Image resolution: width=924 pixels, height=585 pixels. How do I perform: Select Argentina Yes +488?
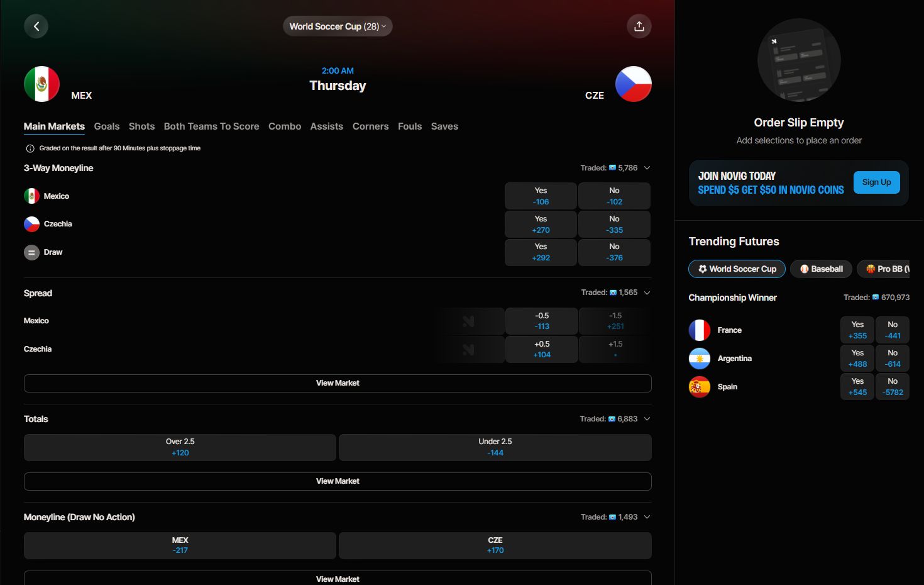pyautogui.click(x=857, y=359)
